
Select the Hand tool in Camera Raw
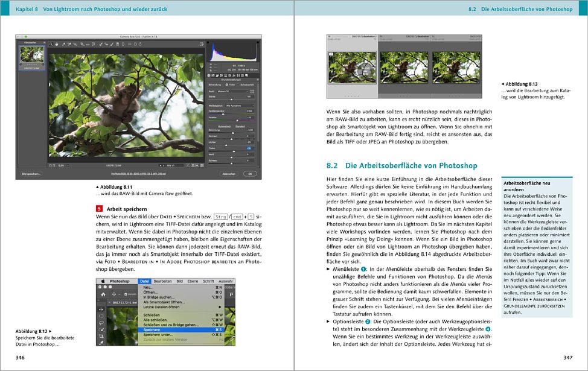point(57,44)
